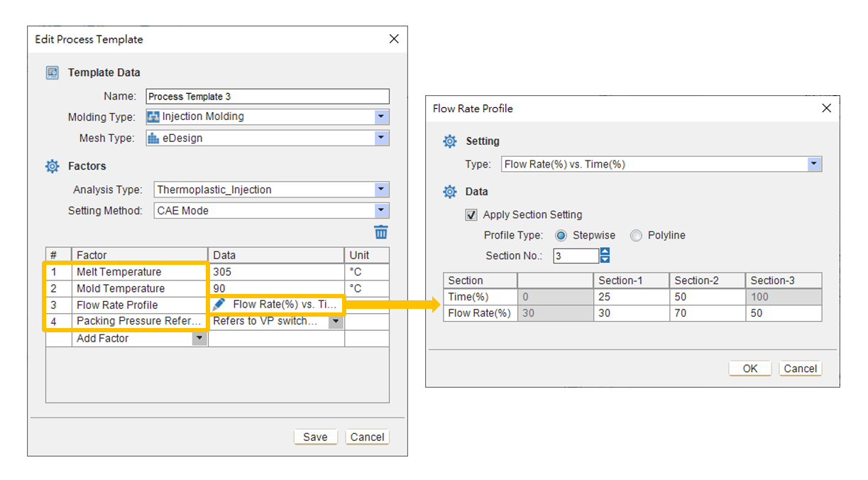Click Save in Edit Process Template
This screenshot has width=868, height=480.
315,437
